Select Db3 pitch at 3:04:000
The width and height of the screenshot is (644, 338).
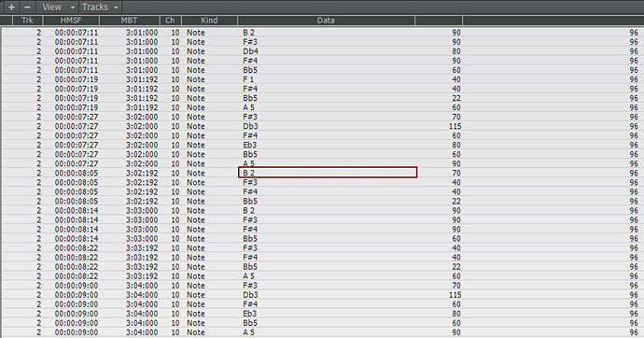pyautogui.click(x=250, y=295)
